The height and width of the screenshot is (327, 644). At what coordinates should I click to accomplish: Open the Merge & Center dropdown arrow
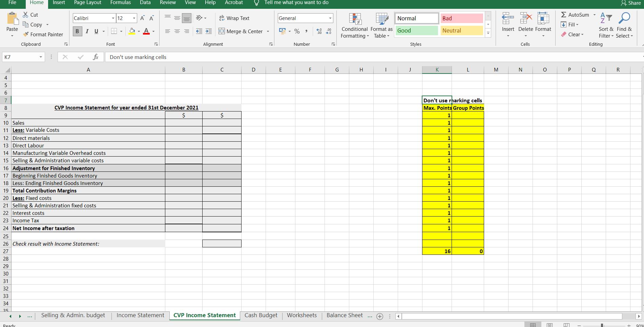[x=268, y=31]
